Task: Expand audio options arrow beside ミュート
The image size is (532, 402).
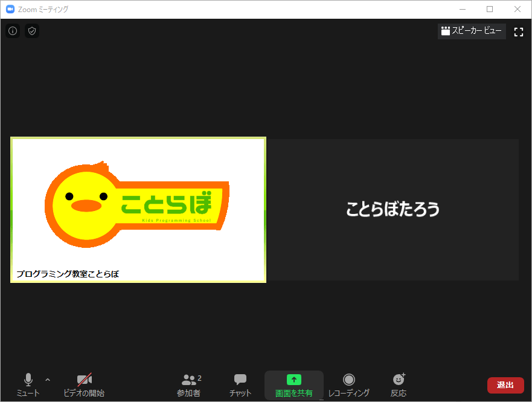Action: click(48, 380)
